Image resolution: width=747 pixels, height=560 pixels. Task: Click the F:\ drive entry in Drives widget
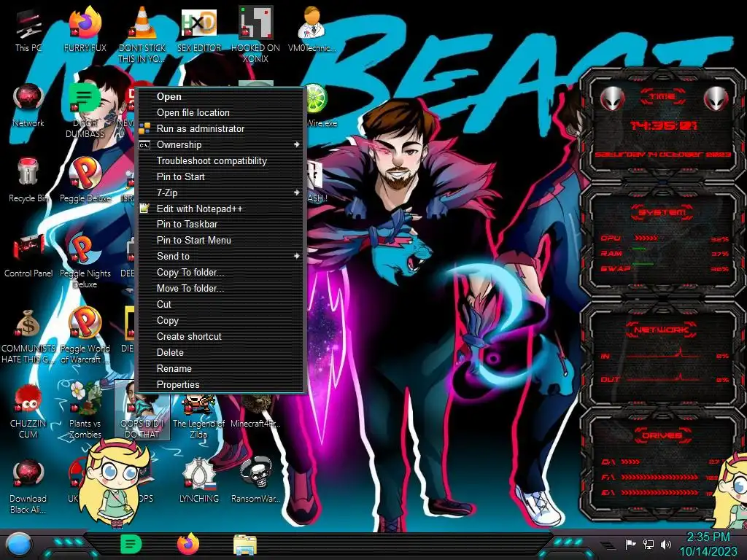659,477
